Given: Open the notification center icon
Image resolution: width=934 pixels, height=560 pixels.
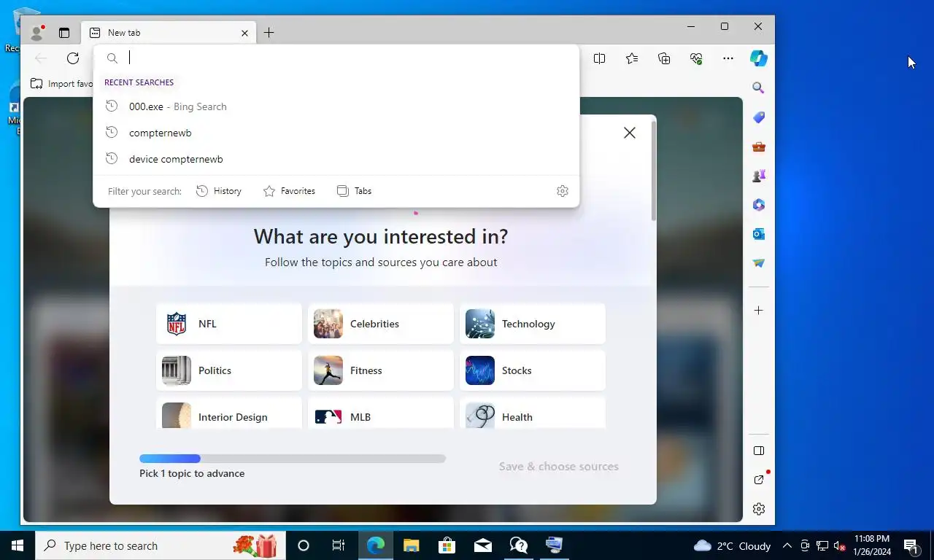Looking at the screenshot, I should pos(911,545).
